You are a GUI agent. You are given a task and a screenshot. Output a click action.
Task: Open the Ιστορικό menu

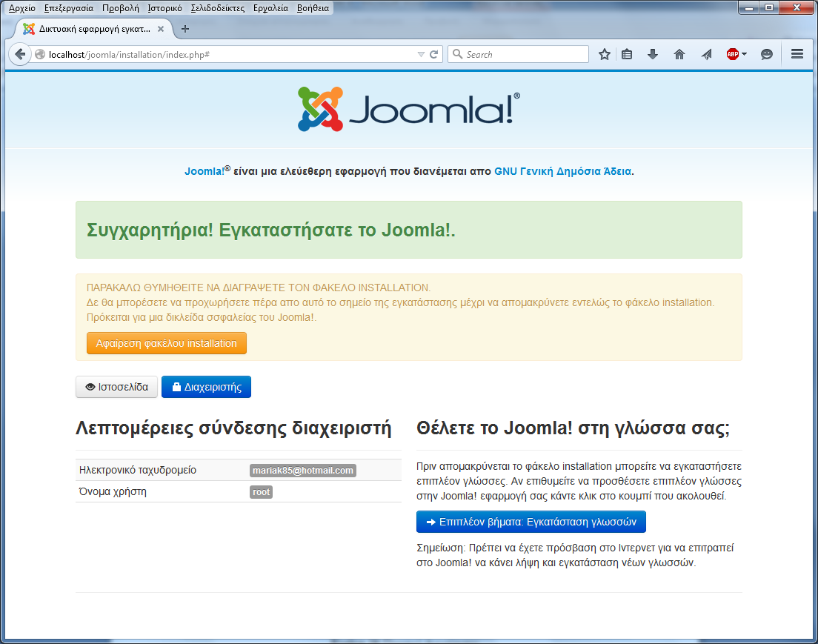[x=164, y=8]
